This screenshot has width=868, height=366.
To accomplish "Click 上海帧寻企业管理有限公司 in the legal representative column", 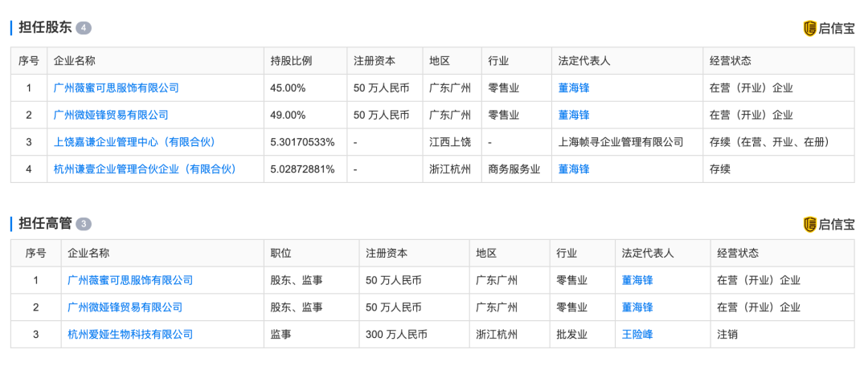I will point(620,142).
